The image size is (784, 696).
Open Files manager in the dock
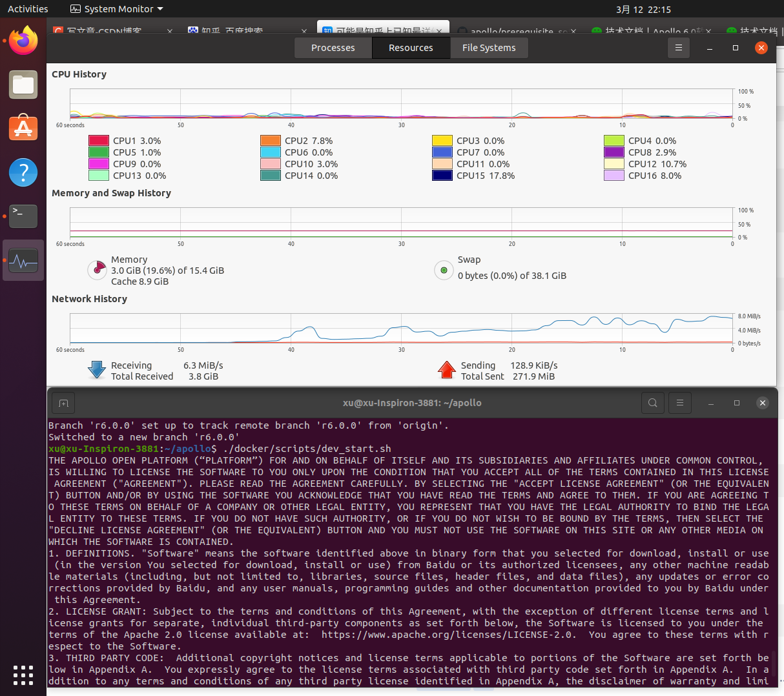pos(23,85)
